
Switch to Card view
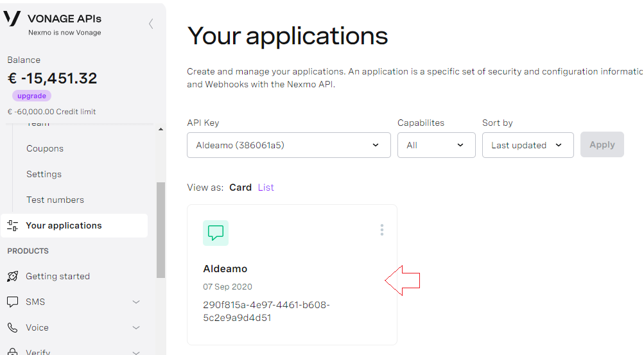(x=240, y=187)
